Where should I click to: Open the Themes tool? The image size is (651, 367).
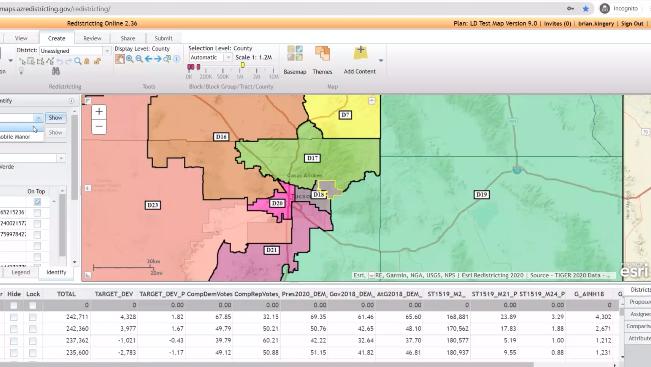point(322,60)
